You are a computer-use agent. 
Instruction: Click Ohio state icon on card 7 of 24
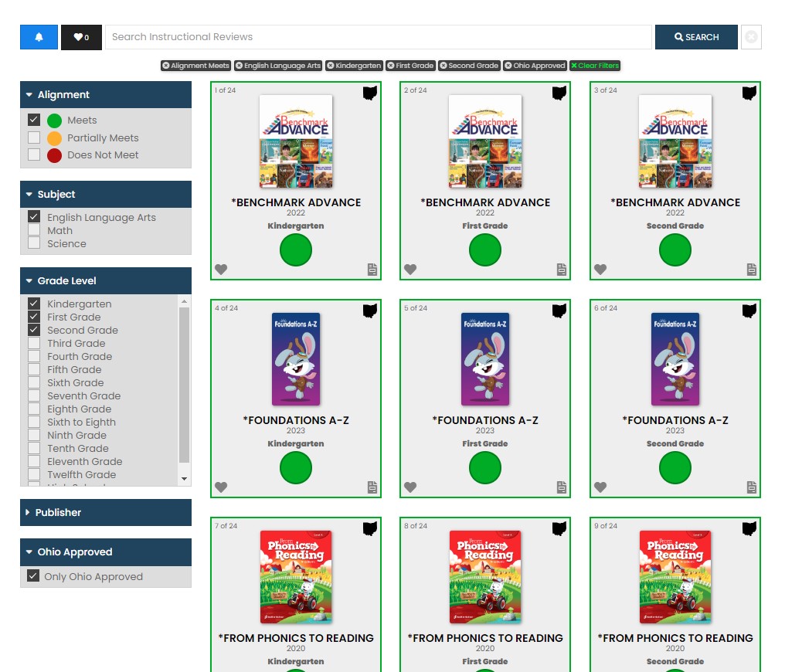pos(369,528)
